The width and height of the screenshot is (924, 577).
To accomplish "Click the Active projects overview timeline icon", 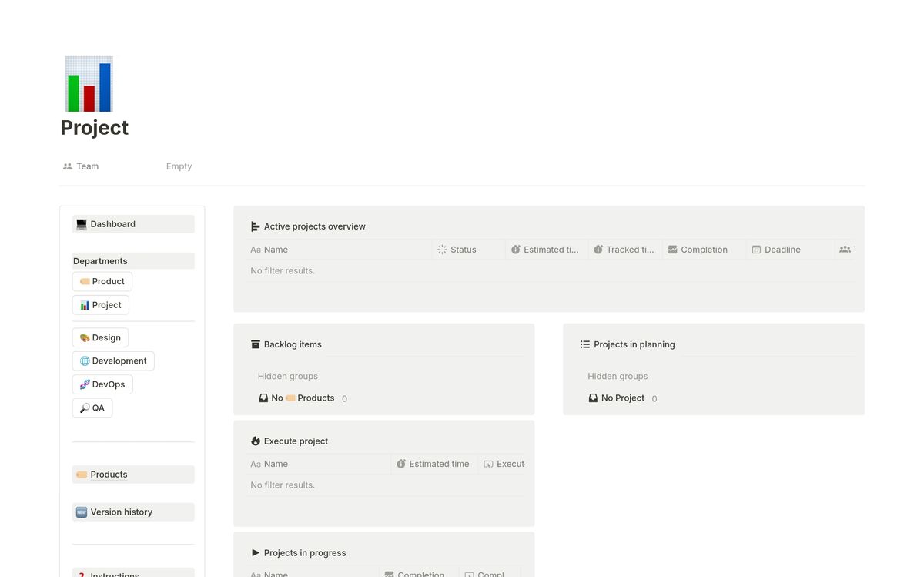I will click(256, 226).
